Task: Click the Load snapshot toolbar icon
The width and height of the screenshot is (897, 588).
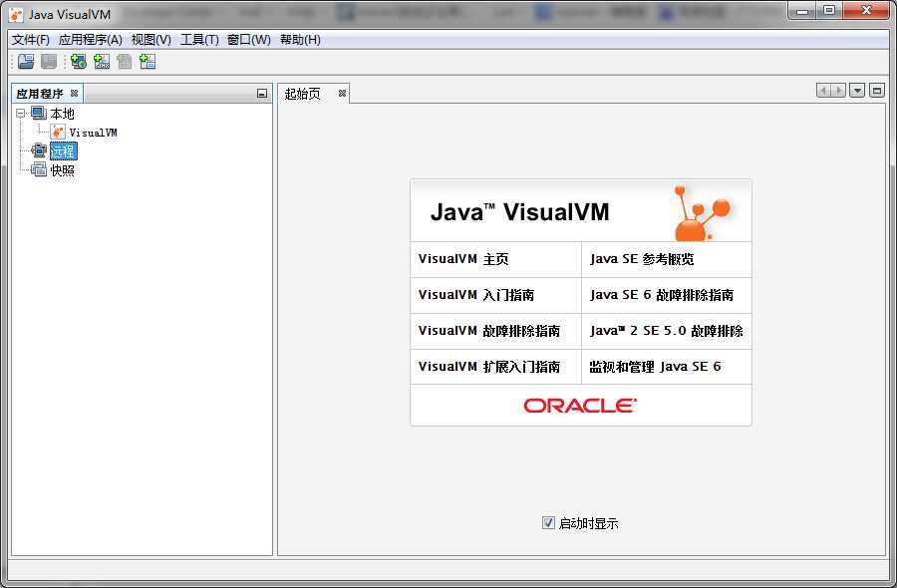Action: pos(26,61)
